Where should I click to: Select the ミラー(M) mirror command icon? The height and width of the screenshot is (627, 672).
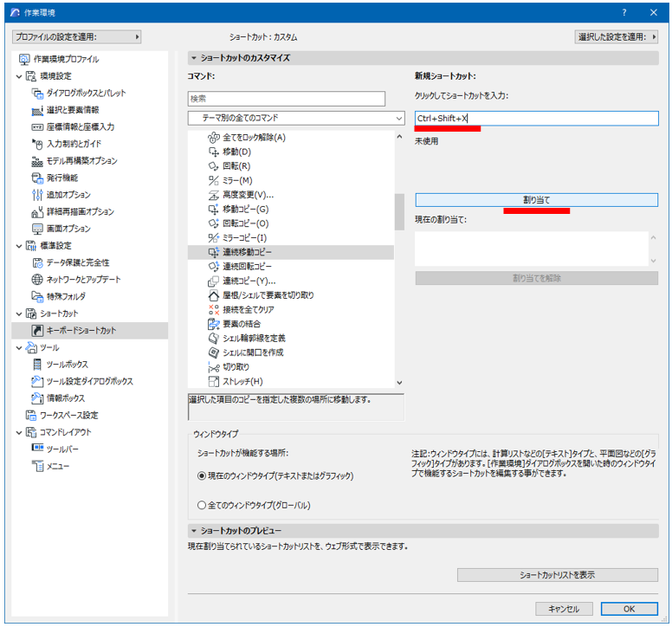click(x=213, y=180)
